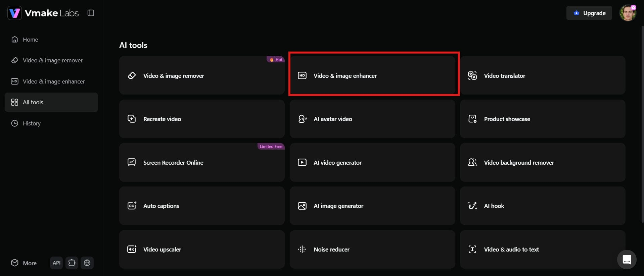The height and width of the screenshot is (276, 644).
Task: Click the Vmake Labs logo
Action: pos(43,13)
